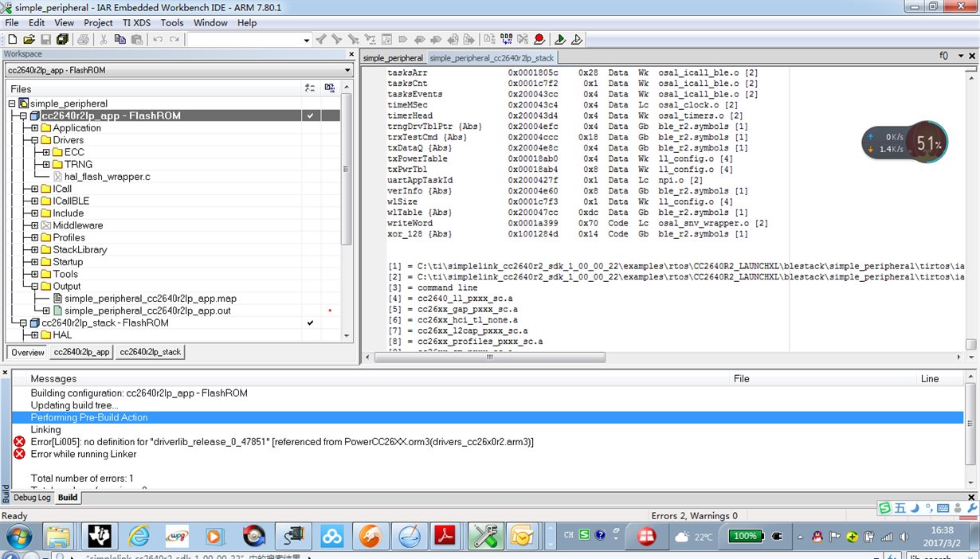Expand the ECC folder node

[x=46, y=152]
